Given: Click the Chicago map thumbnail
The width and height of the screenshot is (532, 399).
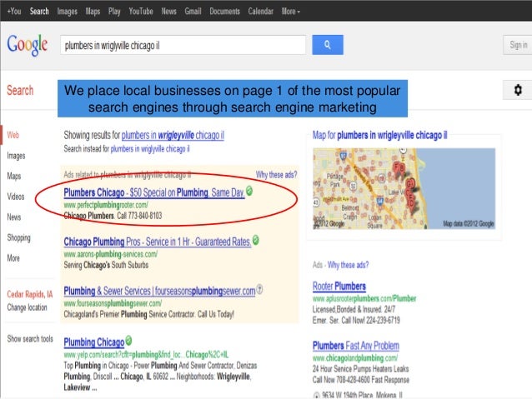Looking at the screenshot, I should [404, 188].
